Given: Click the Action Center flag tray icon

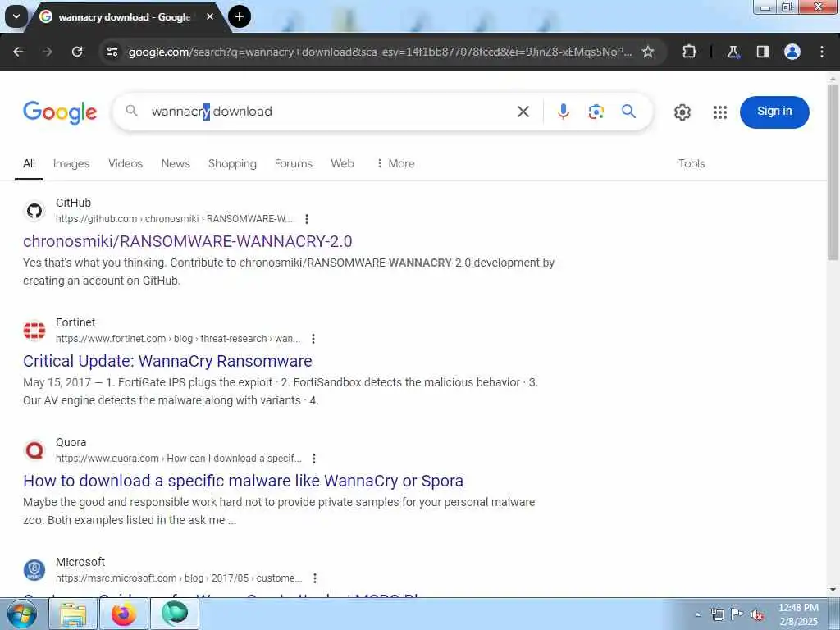Looking at the screenshot, I should coord(737,614).
